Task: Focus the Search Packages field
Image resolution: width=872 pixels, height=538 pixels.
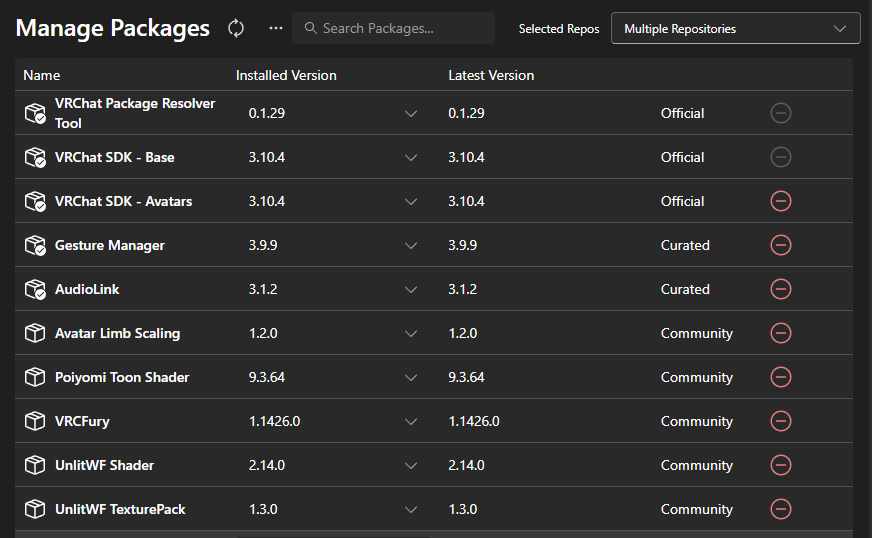Action: click(393, 28)
